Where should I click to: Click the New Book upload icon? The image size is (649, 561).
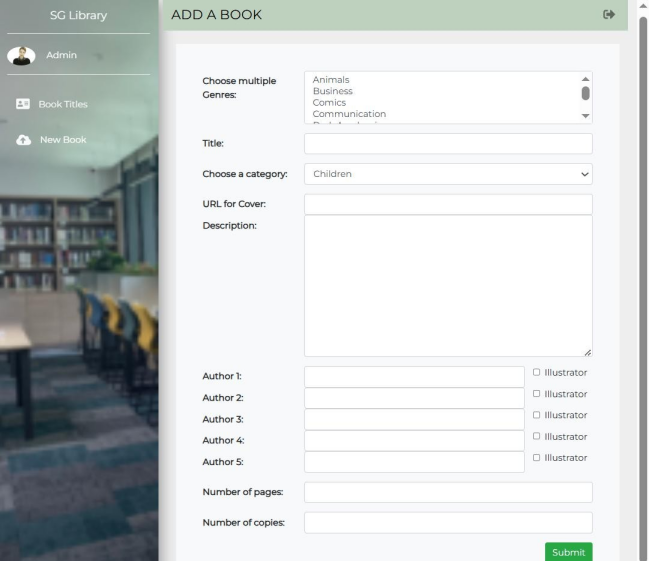point(22,140)
